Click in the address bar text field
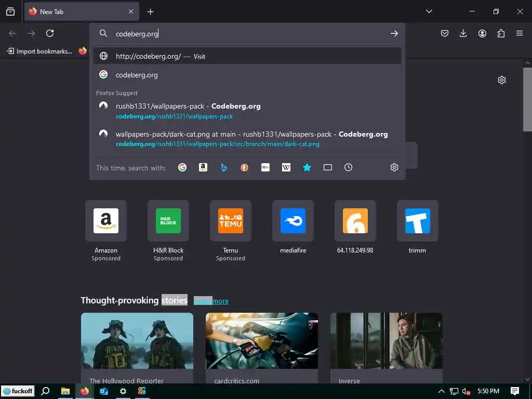Viewport: 532px width, 399px height. [x=249, y=34]
